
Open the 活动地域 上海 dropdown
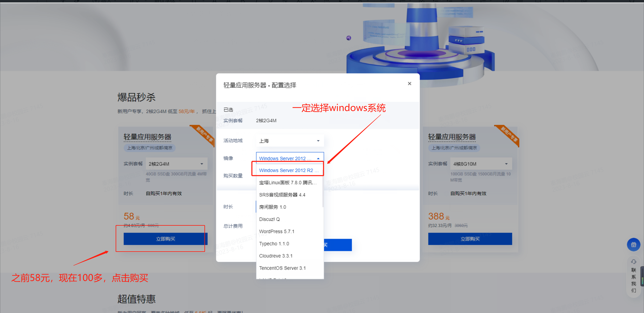tap(290, 141)
